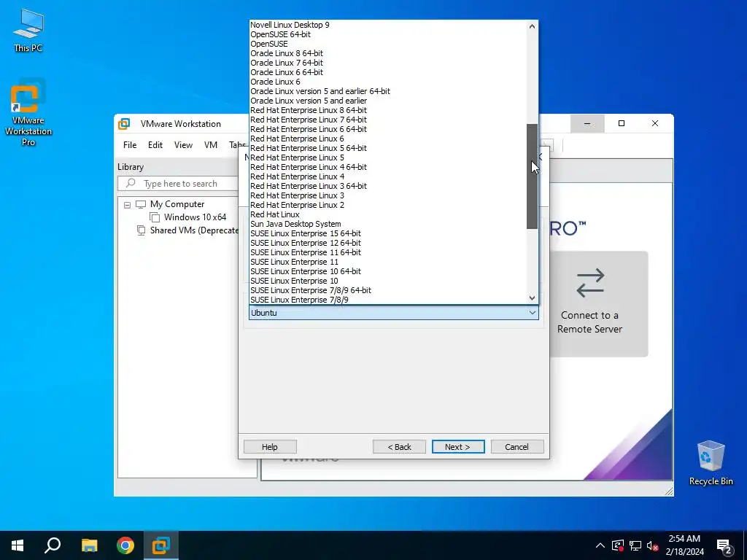Click the VMware logo in title bar

[x=124, y=124]
